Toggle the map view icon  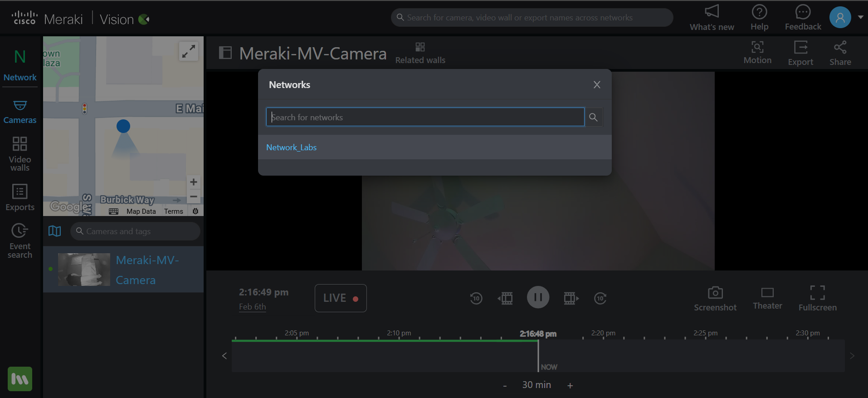pyautogui.click(x=55, y=231)
